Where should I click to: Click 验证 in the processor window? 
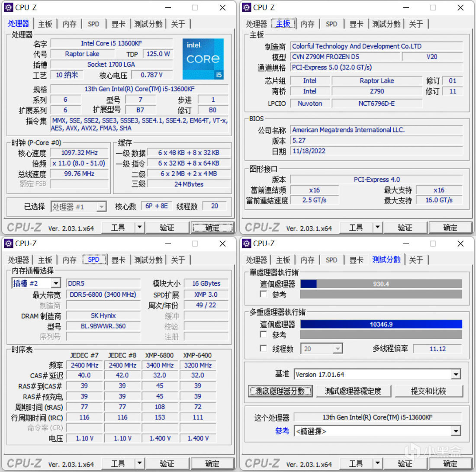[167, 228]
